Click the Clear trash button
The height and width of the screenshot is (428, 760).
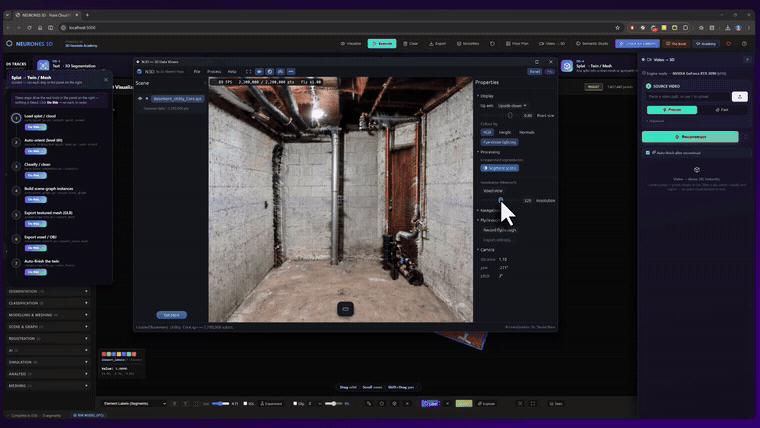pos(411,44)
